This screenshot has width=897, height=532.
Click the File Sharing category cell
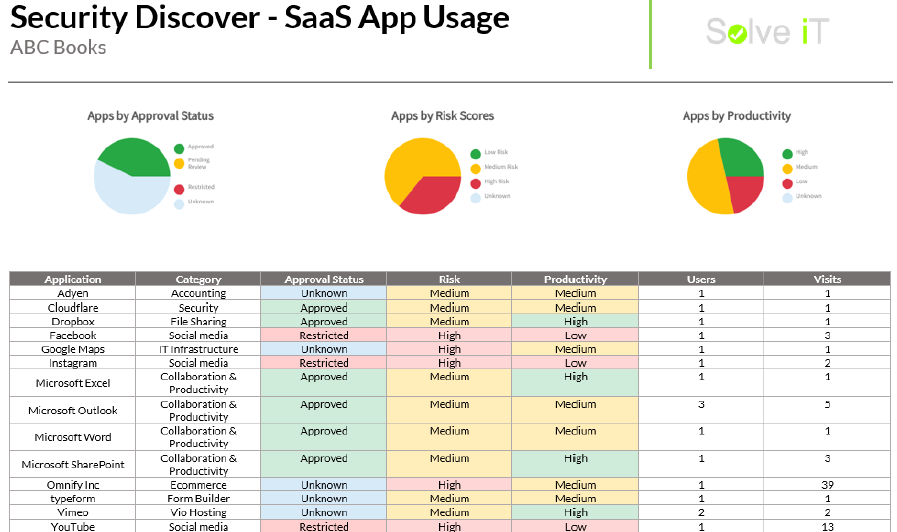point(198,321)
